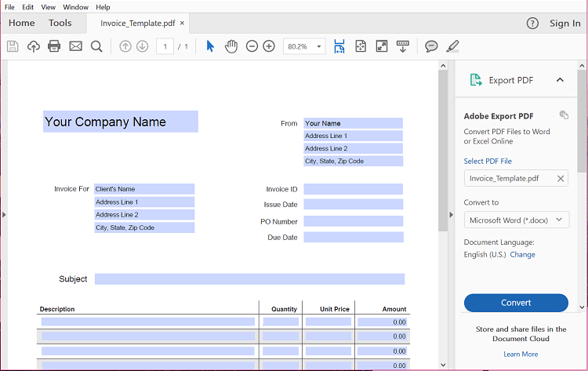
Task: Collapse the Export PDF panel chevron
Action: coord(560,80)
